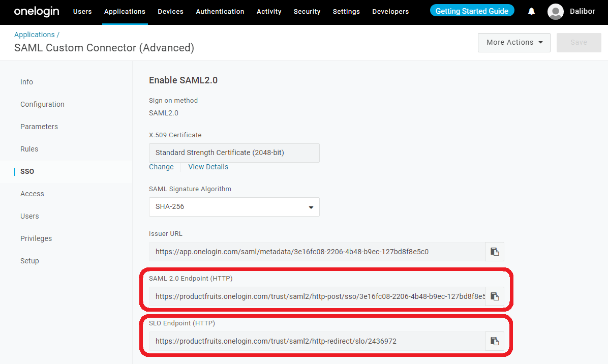
Task: Copy the SAML 2.0 Endpoint URL
Action: click(494, 296)
